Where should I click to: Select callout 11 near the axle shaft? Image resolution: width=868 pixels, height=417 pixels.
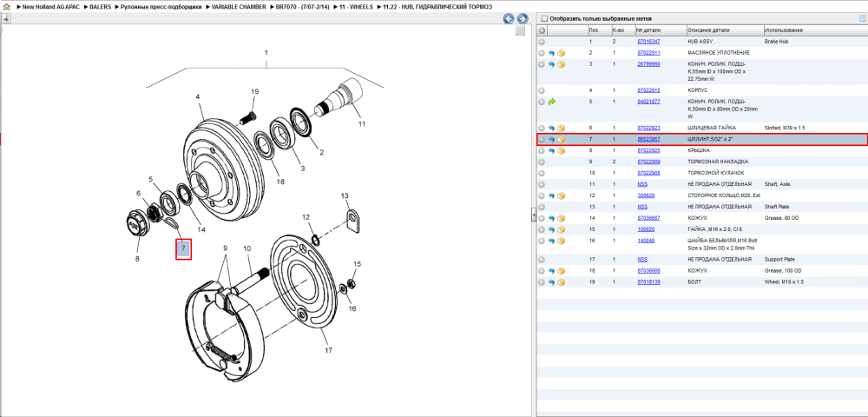(x=361, y=124)
